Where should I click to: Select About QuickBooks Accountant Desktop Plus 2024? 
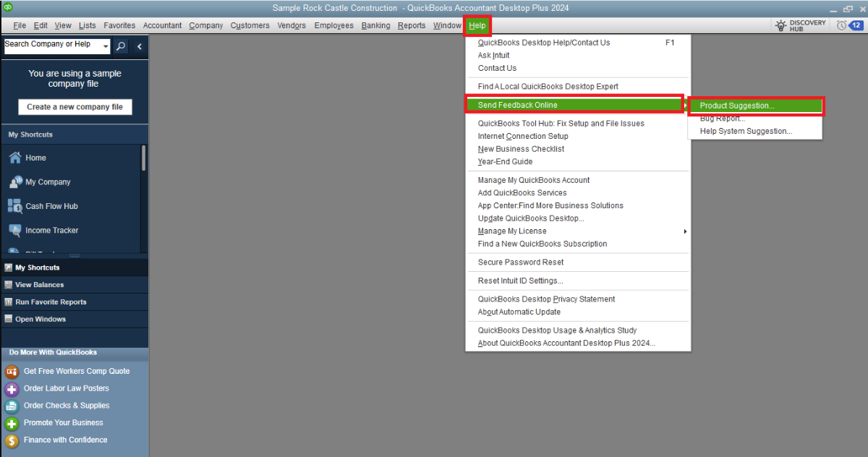point(578,343)
